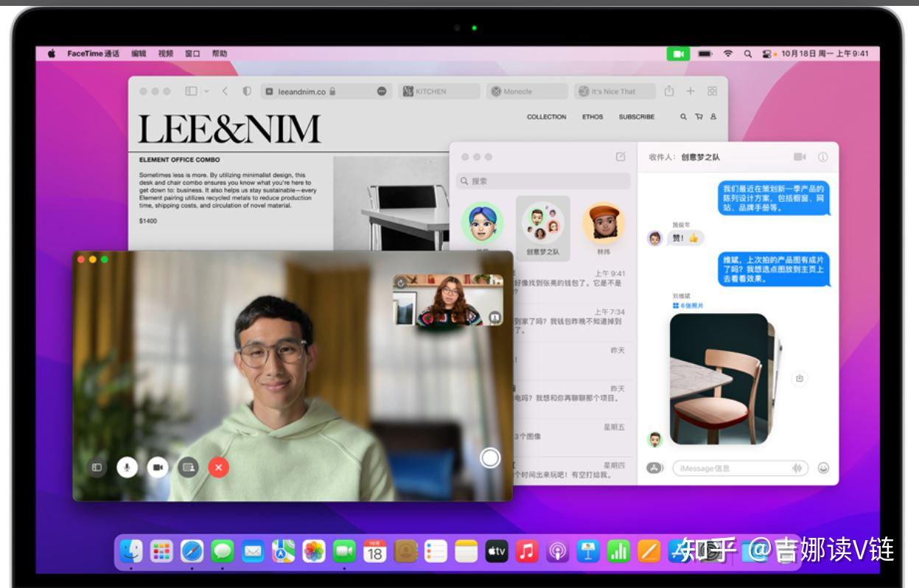Expand the Safari sidebar dropdown chevron
Viewport: 919px width, 588px height.
click(206, 91)
